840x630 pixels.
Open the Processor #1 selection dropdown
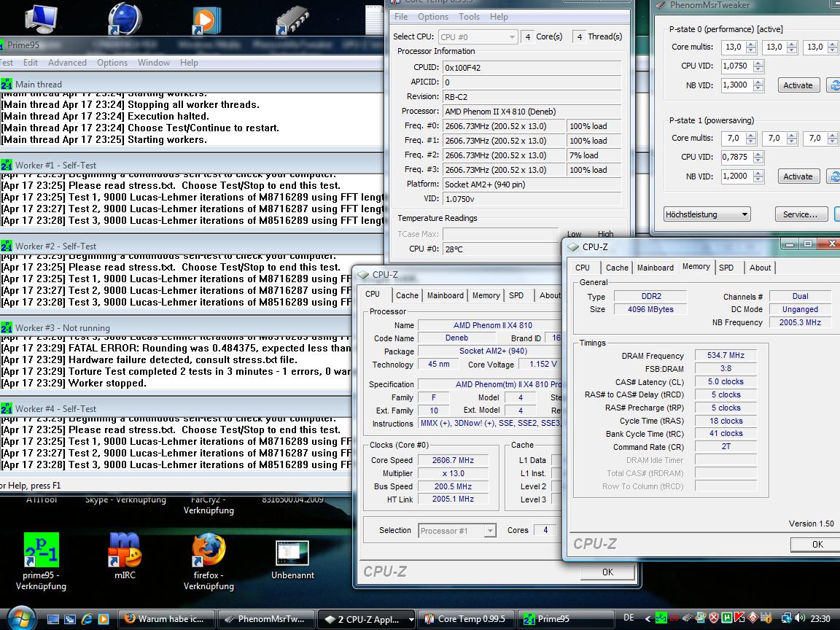tap(490, 531)
